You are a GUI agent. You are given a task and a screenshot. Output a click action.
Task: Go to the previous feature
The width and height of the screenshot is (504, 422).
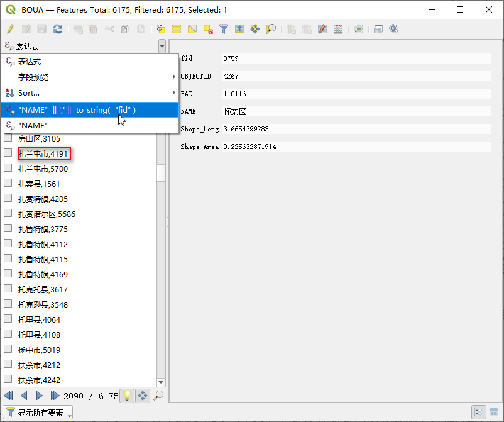[24, 396]
